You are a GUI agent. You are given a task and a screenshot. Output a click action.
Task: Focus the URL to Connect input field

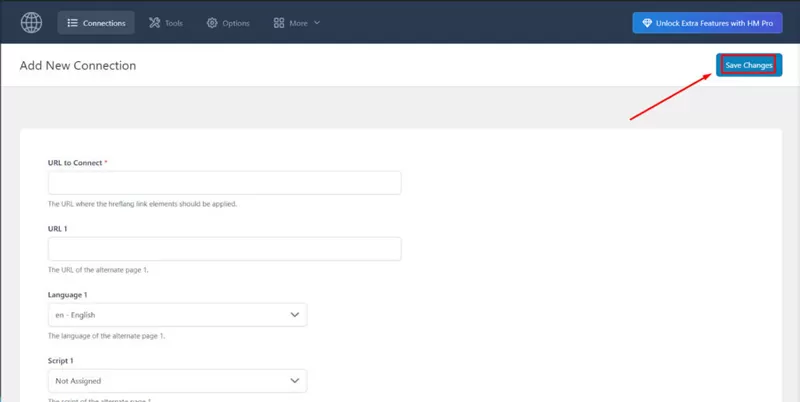point(224,182)
